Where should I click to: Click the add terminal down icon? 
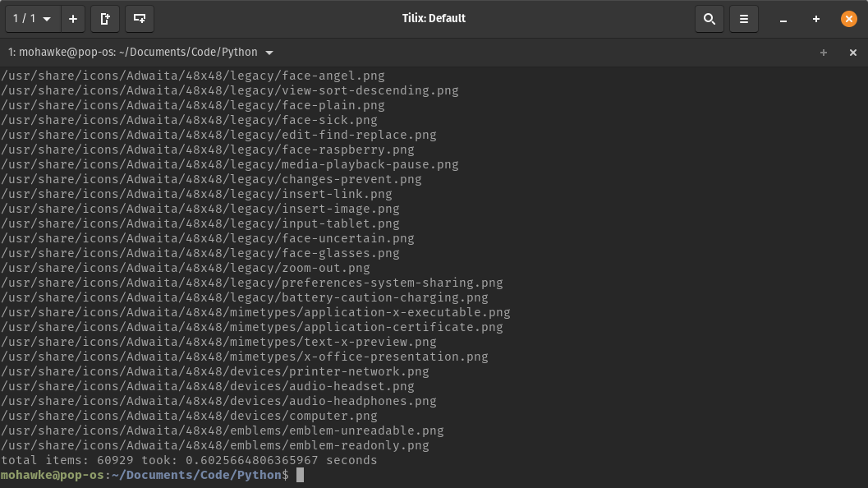click(140, 18)
